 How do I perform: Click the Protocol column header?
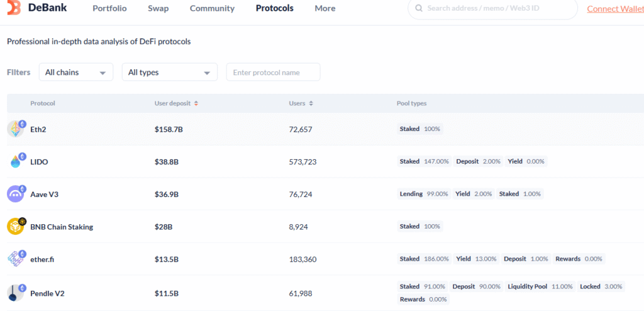click(43, 103)
